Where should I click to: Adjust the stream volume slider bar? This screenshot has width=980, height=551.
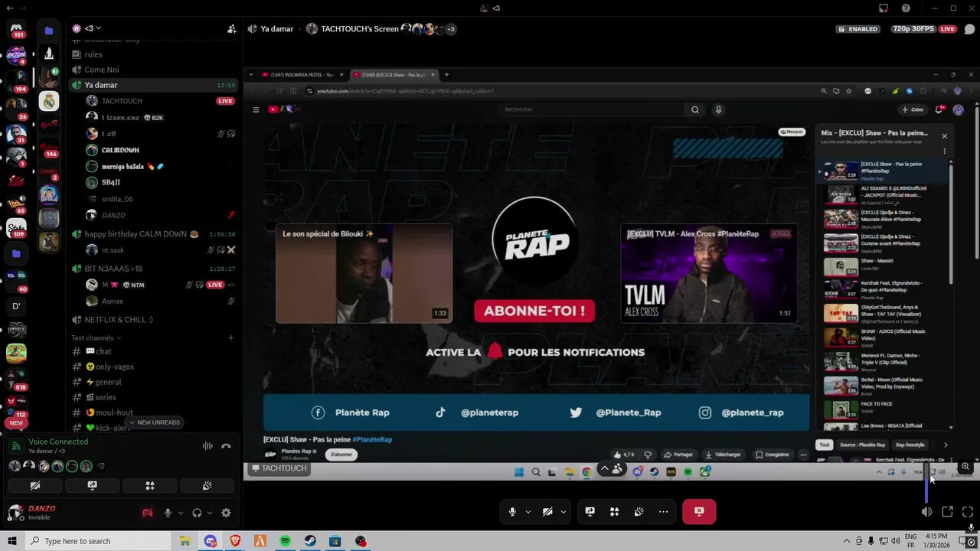click(x=926, y=483)
